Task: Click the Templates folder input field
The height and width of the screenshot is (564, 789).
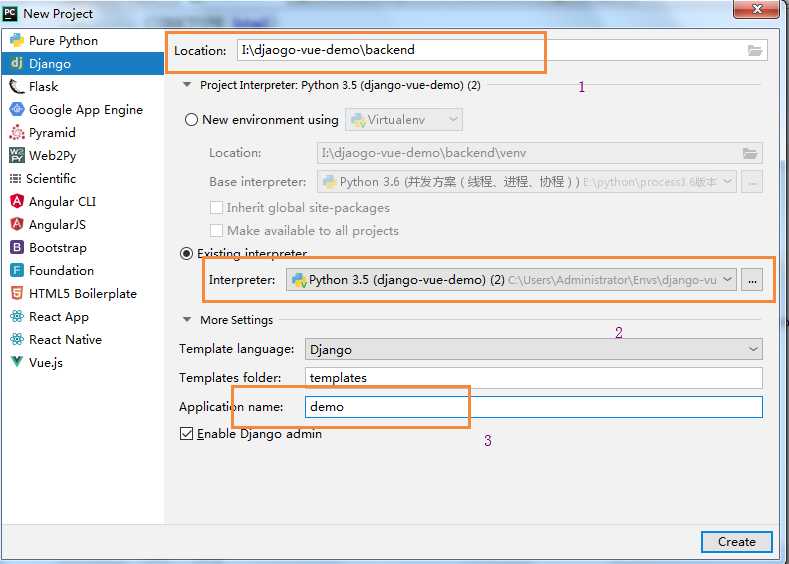Action: pyautogui.click(x=533, y=378)
